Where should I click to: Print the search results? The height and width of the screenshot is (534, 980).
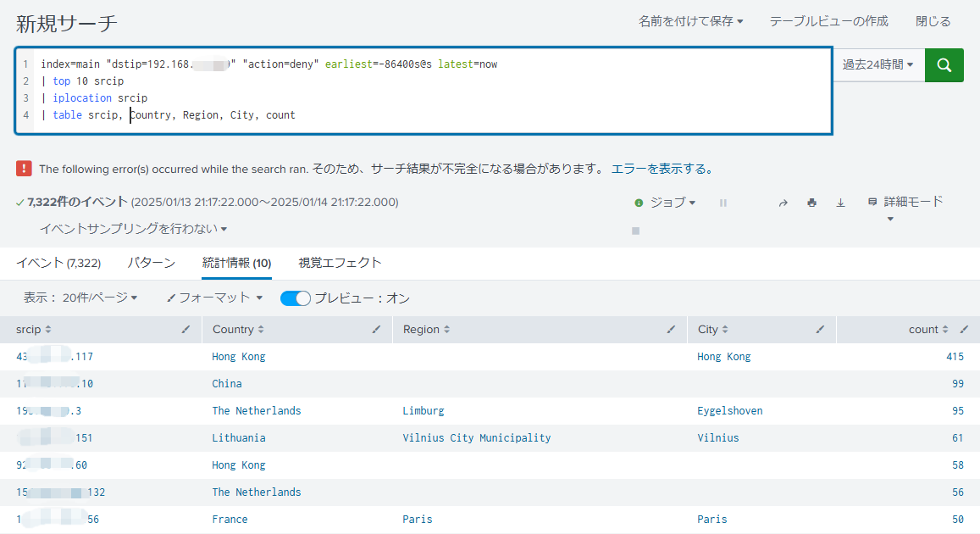(x=811, y=203)
